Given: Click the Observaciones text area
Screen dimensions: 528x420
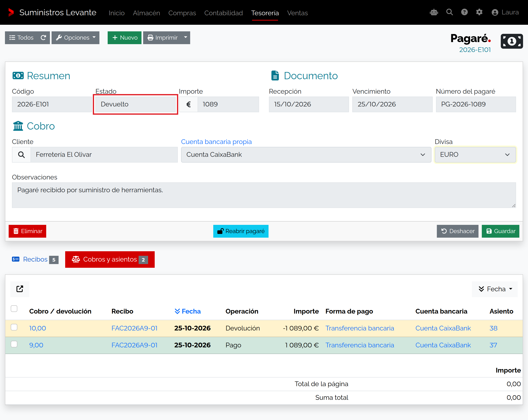Looking at the screenshot, I should click(264, 195).
